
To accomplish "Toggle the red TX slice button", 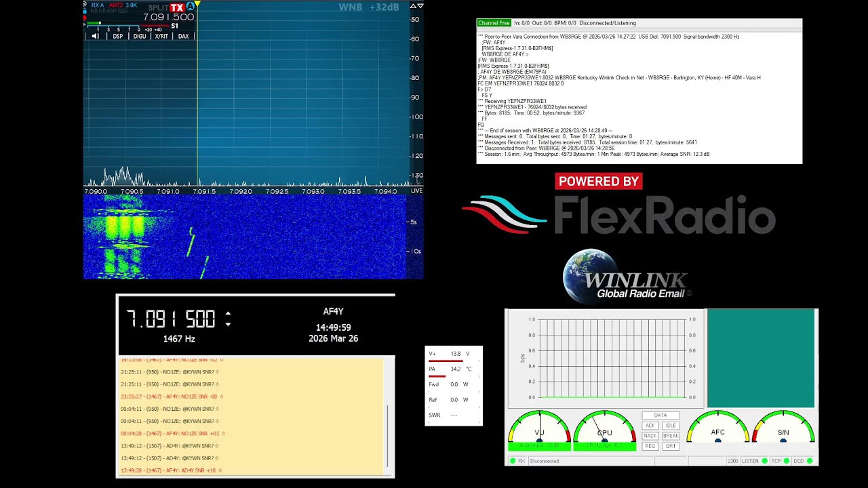I will pyautogui.click(x=177, y=7).
